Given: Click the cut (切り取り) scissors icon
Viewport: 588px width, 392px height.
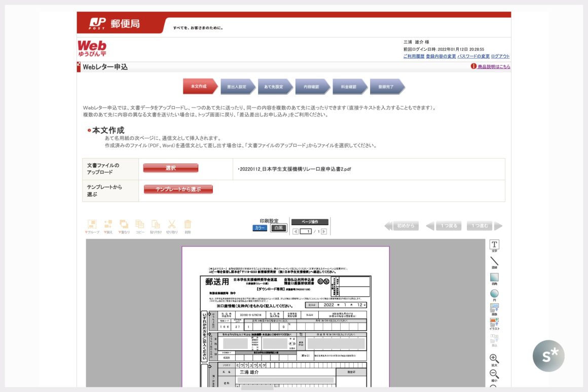Looking at the screenshot, I should pyautogui.click(x=172, y=225).
